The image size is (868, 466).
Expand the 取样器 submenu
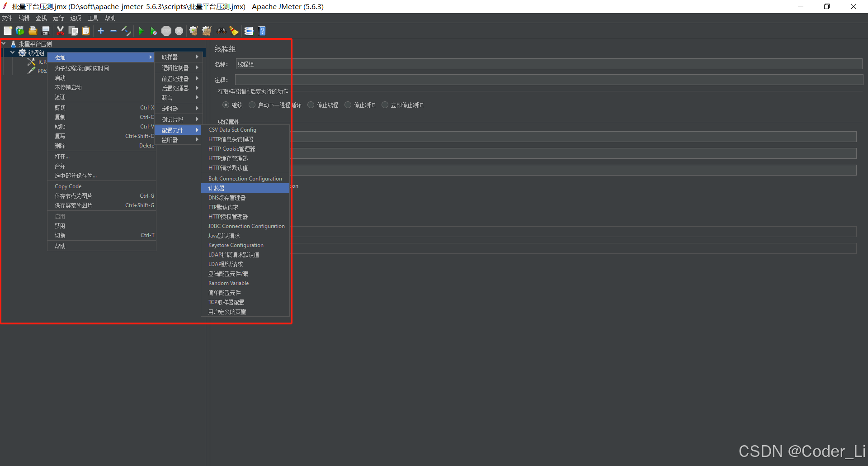pos(179,57)
